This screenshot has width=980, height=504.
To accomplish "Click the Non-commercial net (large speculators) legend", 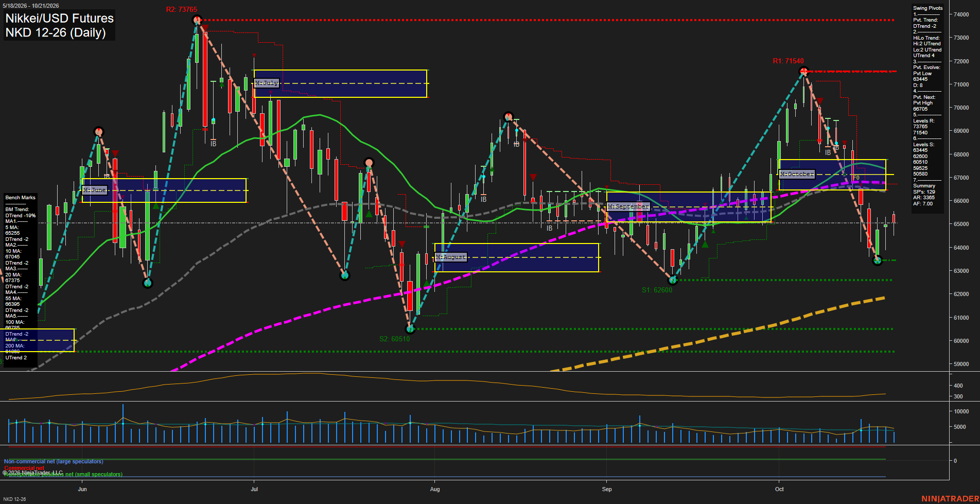I will (x=54, y=461).
